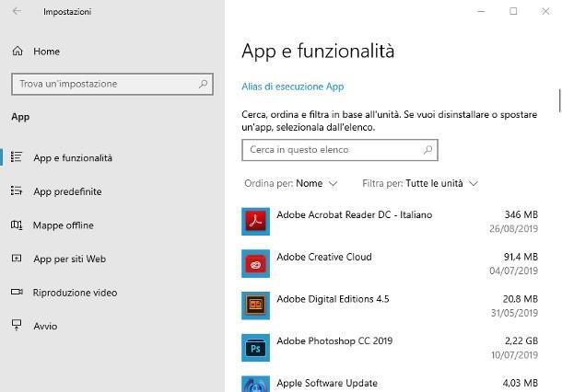The width and height of the screenshot is (562, 392).
Task: Click the Apple Software Update icon
Action: tap(255, 384)
